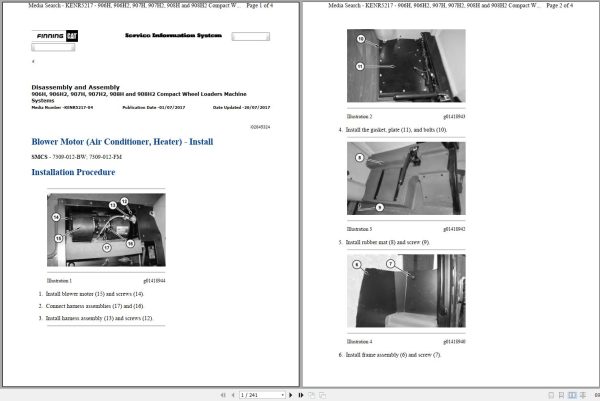Click the Blower Motor Install heading

pyautogui.click(x=122, y=142)
